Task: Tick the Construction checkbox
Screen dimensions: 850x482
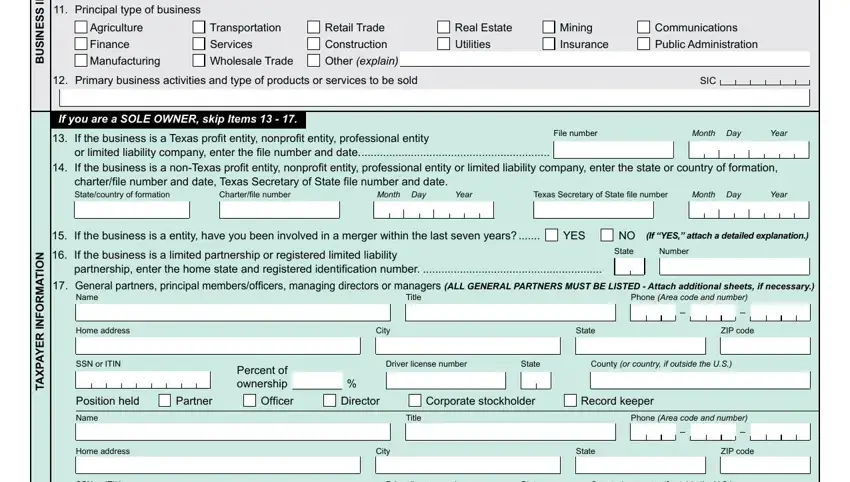Action: 313,44
